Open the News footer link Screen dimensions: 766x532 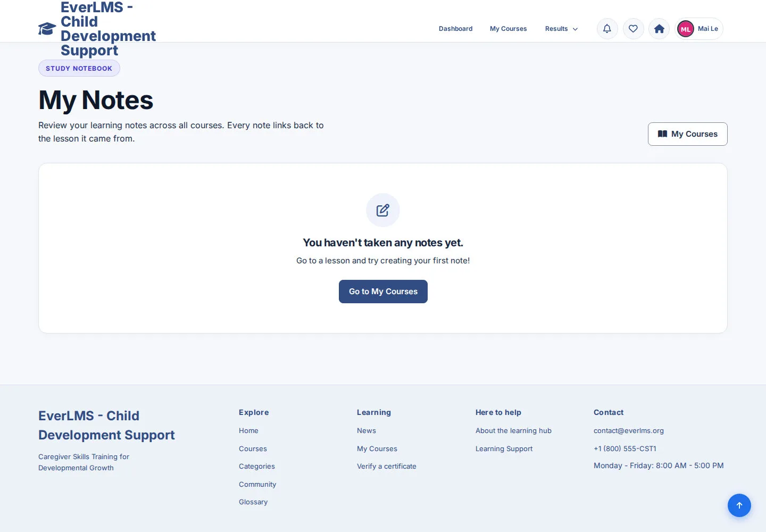click(367, 431)
